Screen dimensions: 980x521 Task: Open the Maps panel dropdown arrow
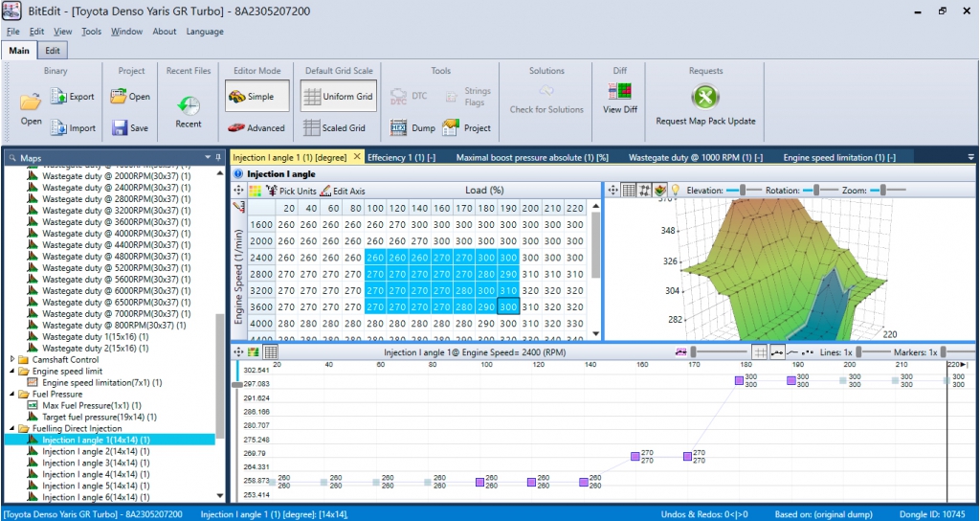tap(208, 157)
